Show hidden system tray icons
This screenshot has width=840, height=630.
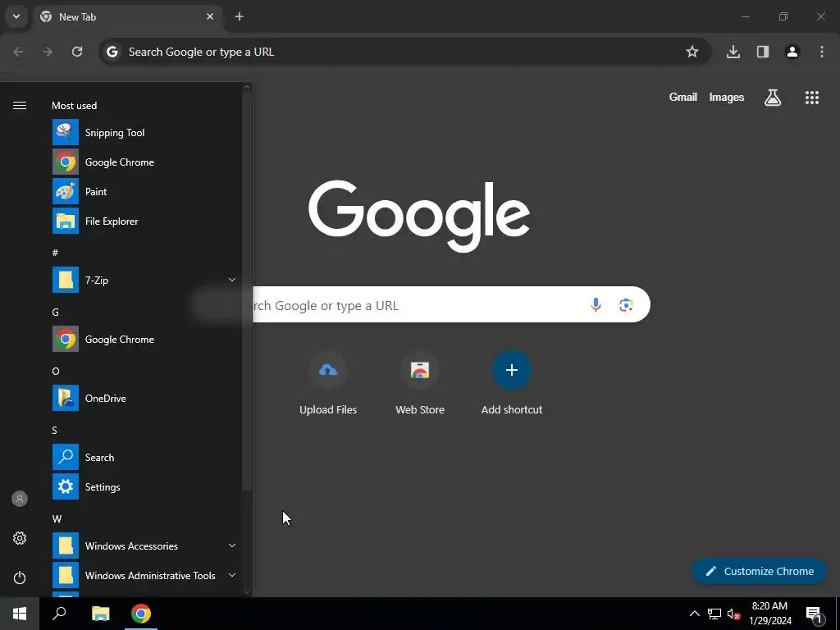click(x=694, y=614)
